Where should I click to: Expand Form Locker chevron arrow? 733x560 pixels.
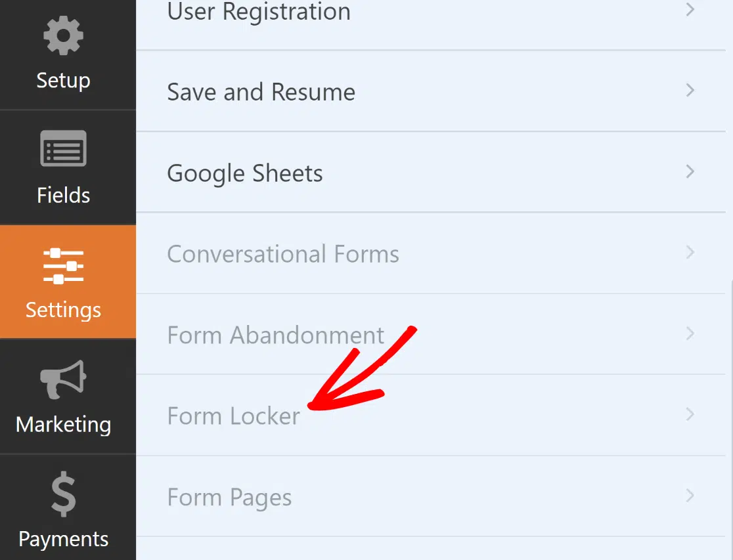click(690, 415)
